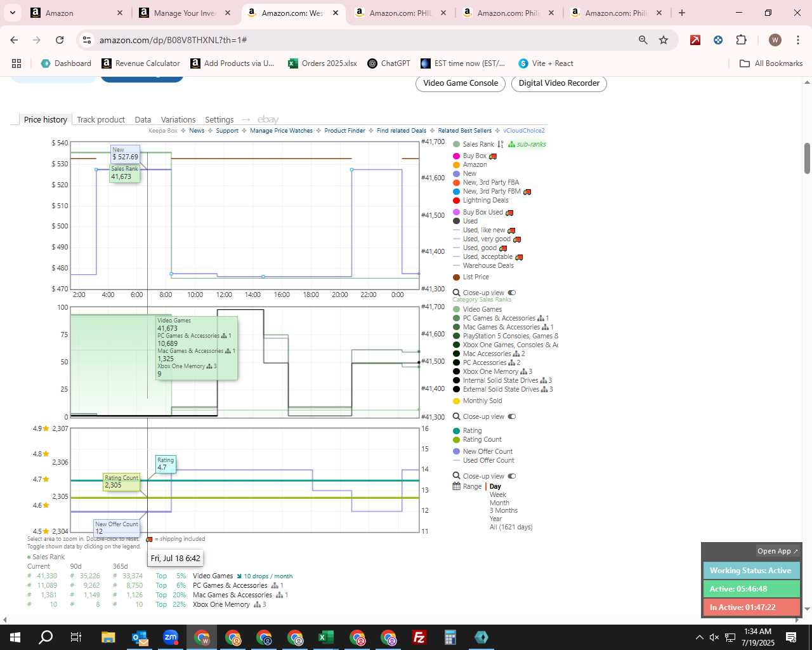812x650 pixels.
Task: Open Excel from the taskbar
Action: point(325,637)
